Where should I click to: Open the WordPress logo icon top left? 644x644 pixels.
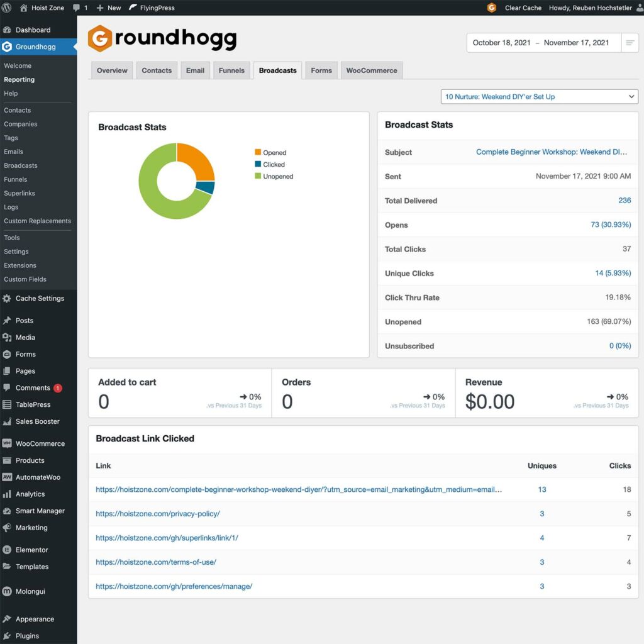pos(8,8)
